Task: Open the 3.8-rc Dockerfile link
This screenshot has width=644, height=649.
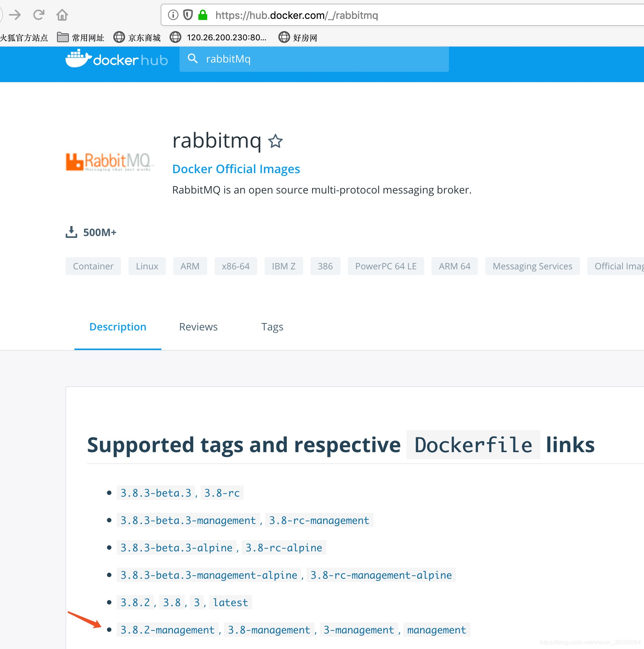Action: pyautogui.click(x=222, y=493)
